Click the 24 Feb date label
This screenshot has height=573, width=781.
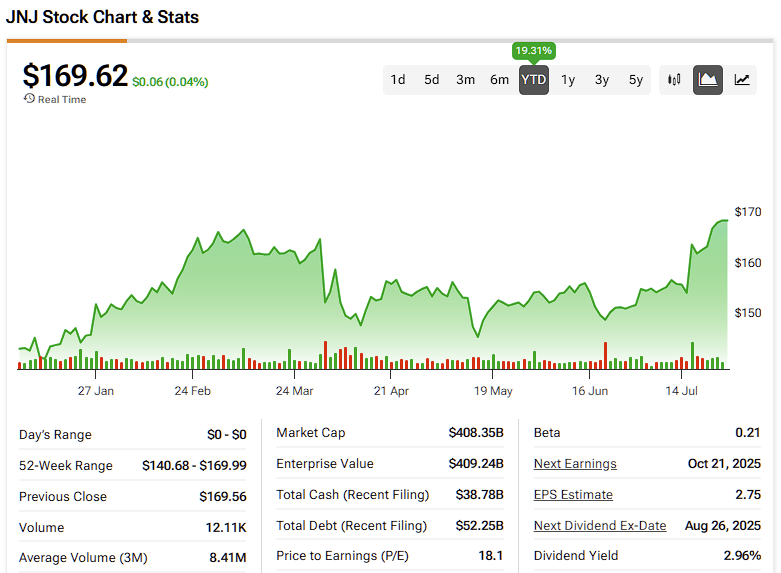pyautogui.click(x=192, y=391)
